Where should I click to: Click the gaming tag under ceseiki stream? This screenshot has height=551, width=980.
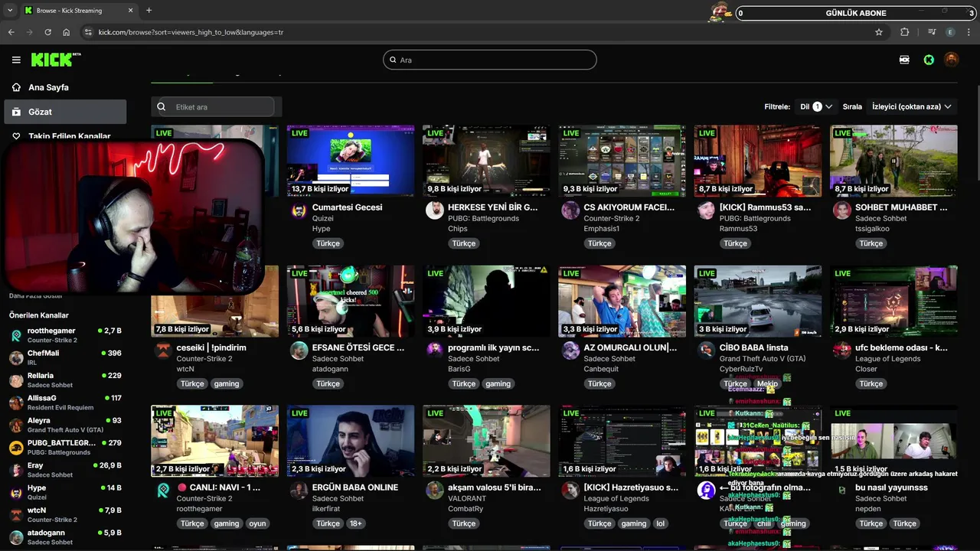[227, 383]
